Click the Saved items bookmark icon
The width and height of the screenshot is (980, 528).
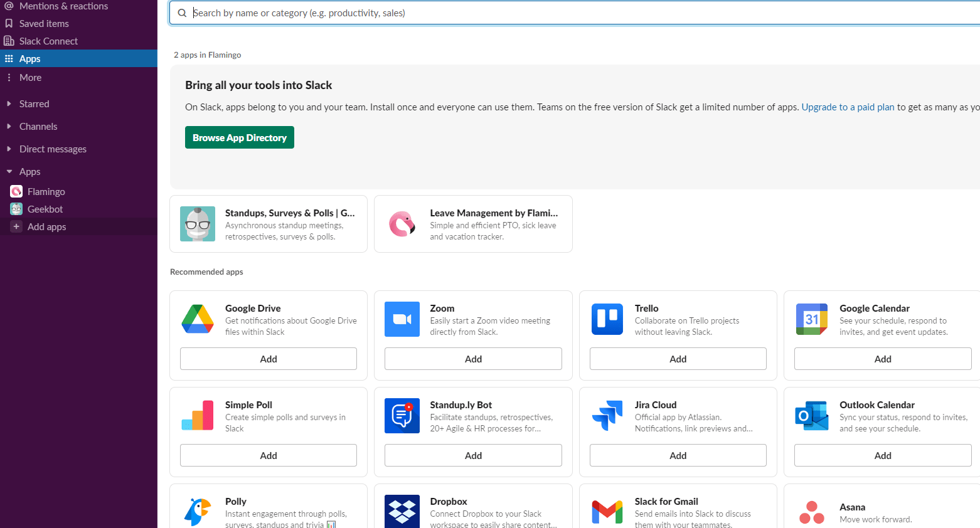tap(9, 23)
